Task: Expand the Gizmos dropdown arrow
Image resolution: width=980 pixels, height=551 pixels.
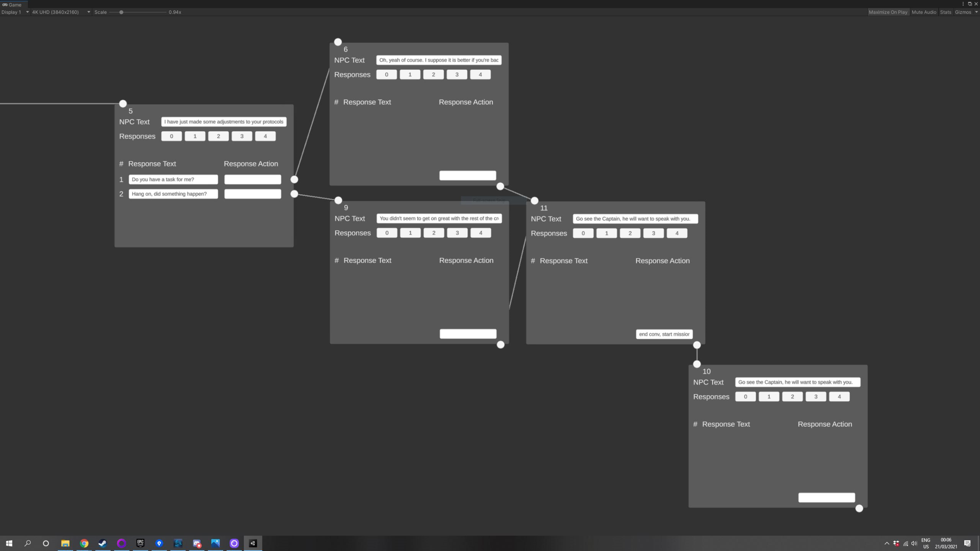Action: point(976,12)
